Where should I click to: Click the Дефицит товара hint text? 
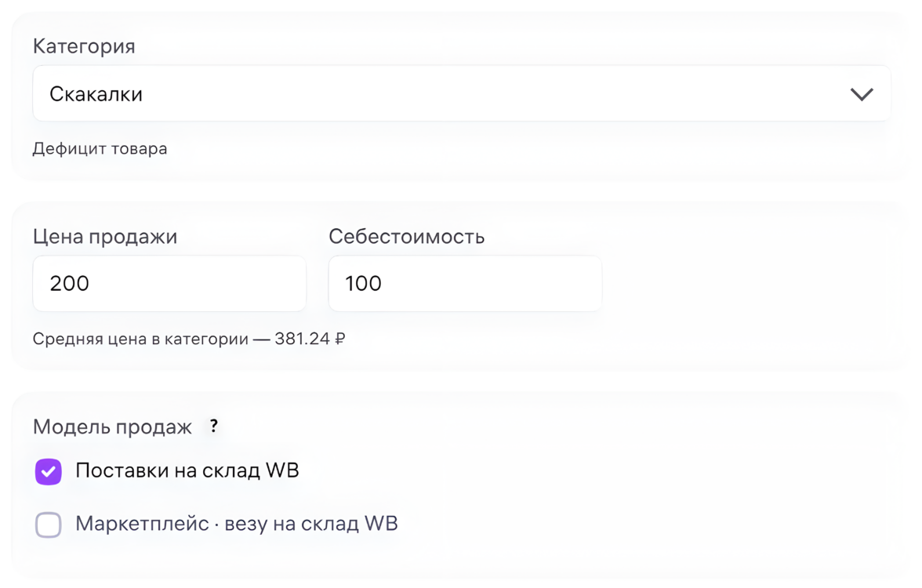(100, 149)
